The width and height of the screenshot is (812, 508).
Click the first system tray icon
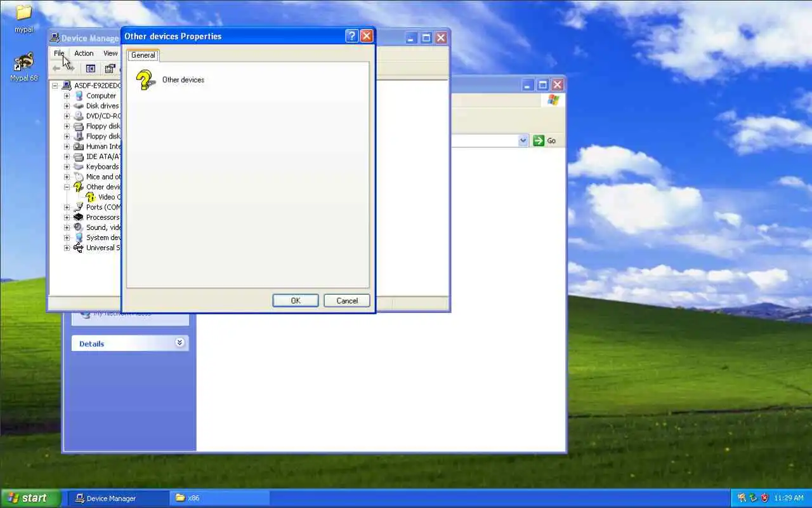[x=742, y=498]
